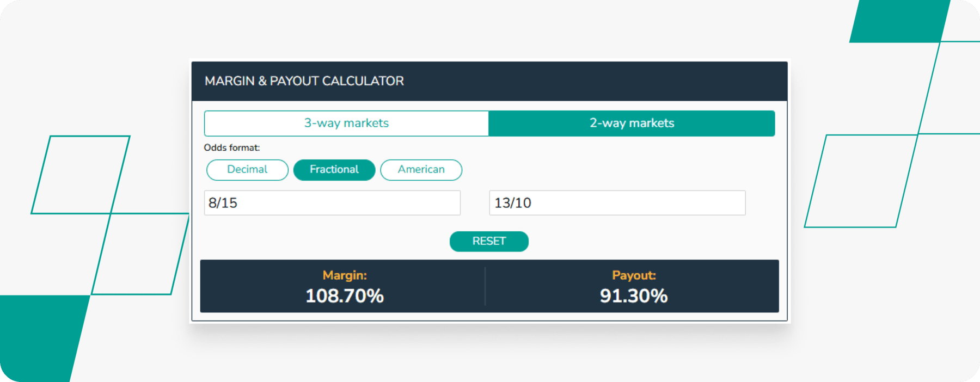Click the Margin result value 108.70%
980x382 pixels.
(345, 297)
